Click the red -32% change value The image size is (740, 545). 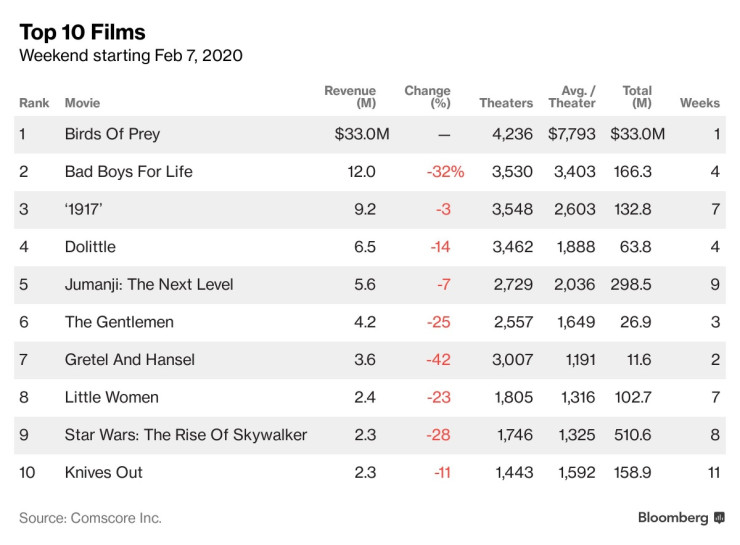(x=445, y=172)
